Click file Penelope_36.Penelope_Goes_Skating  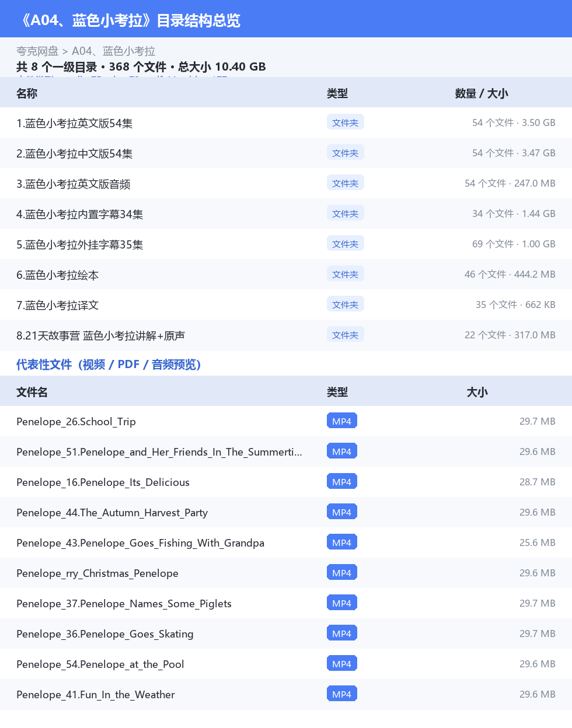pyautogui.click(x=105, y=634)
